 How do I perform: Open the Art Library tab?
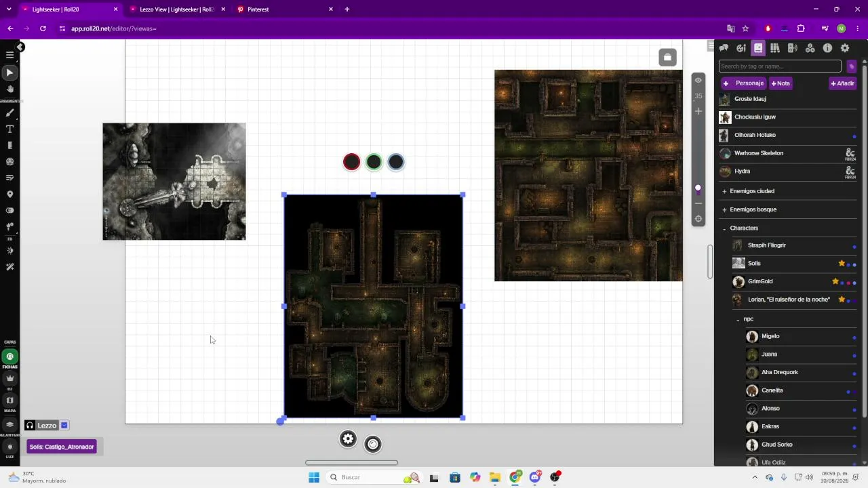click(x=741, y=48)
